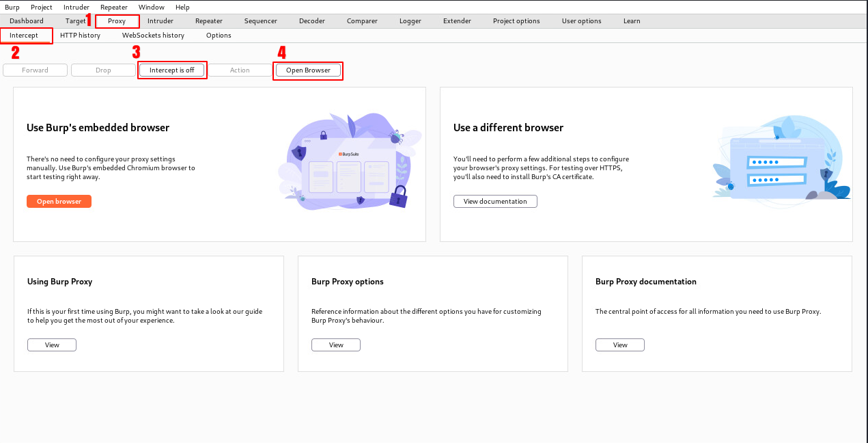
Task: Open the Help menu
Action: (x=182, y=7)
